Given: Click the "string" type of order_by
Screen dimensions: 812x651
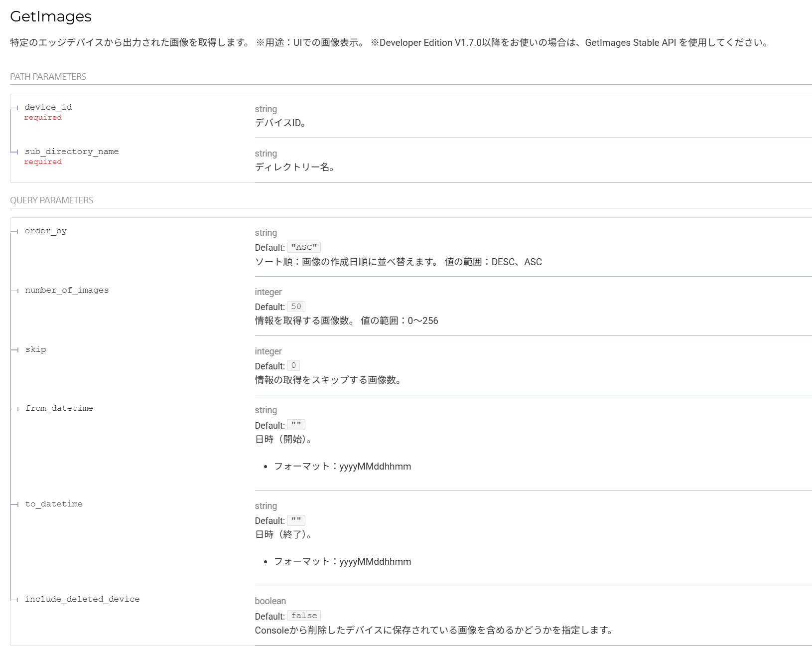Looking at the screenshot, I should (x=266, y=233).
